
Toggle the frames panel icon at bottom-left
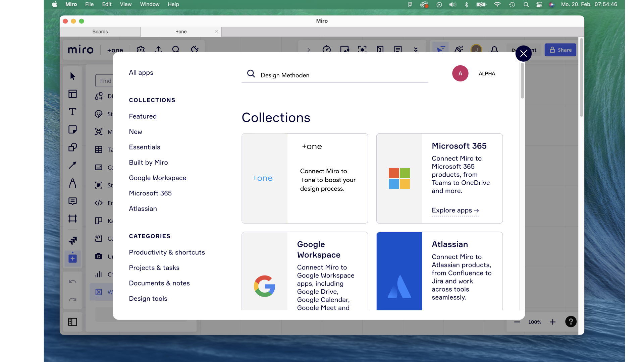point(72,322)
